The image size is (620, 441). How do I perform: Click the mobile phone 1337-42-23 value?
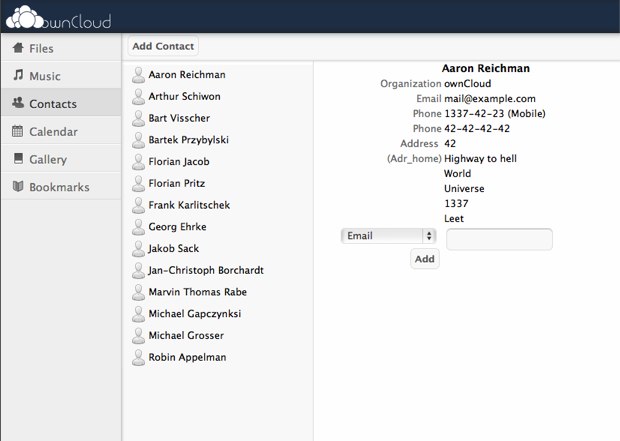click(x=495, y=114)
